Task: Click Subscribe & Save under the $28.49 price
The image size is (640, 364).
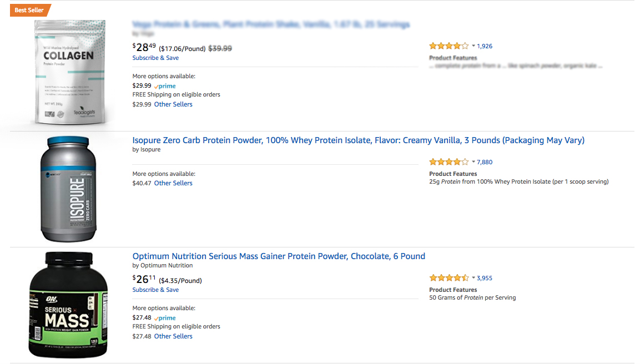Action: [x=155, y=58]
